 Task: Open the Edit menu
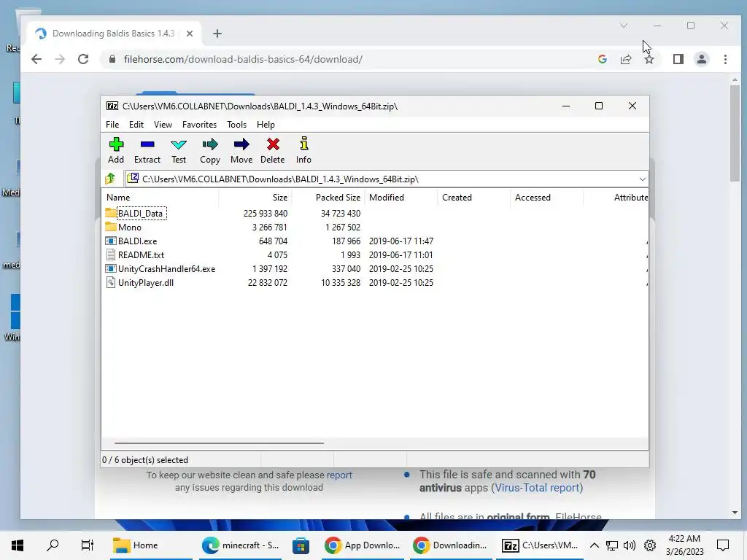(x=136, y=125)
